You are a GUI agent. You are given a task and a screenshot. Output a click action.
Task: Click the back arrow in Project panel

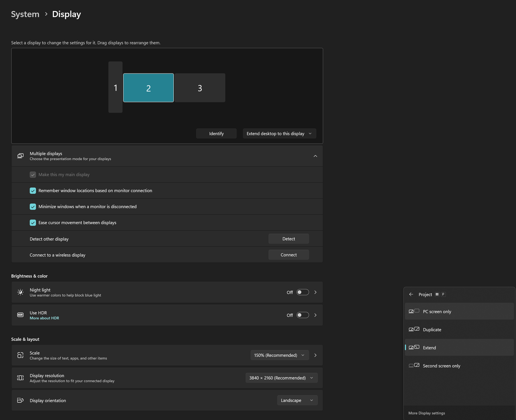[411, 294]
